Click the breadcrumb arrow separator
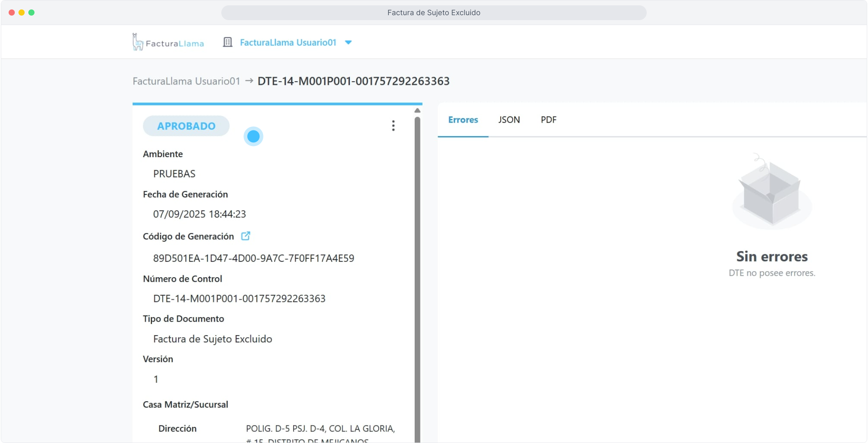 (x=249, y=81)
